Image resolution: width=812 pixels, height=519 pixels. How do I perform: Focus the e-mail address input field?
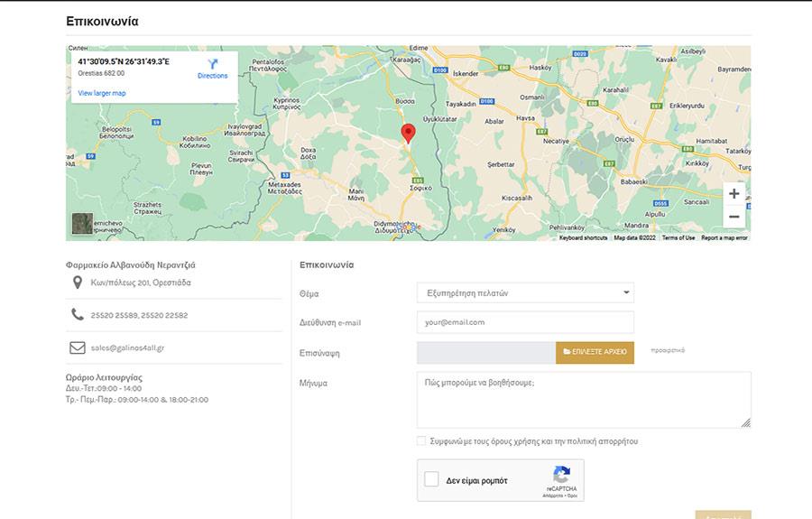tap(525, 322)
